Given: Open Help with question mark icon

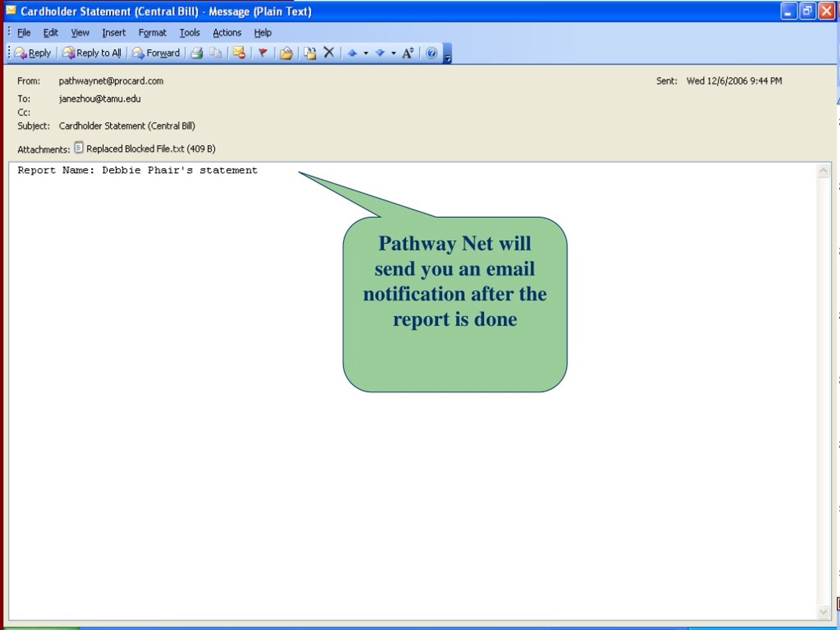Looking at the screenshot, I should (x=431, y=53).
